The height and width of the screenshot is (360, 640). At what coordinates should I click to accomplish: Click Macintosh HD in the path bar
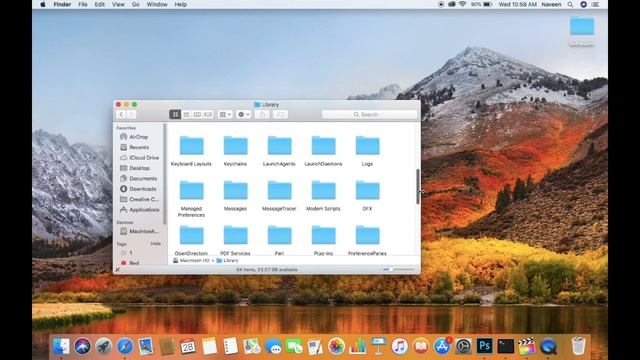[x=191, y=260]
